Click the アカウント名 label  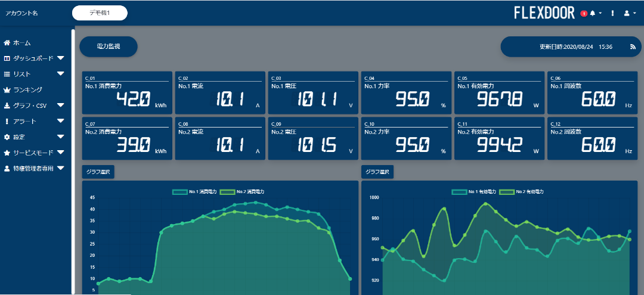point(21,13)
